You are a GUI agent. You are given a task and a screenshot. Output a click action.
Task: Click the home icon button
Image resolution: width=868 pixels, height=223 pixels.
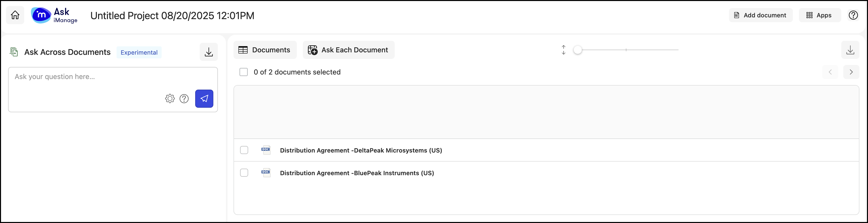[15, 15]
